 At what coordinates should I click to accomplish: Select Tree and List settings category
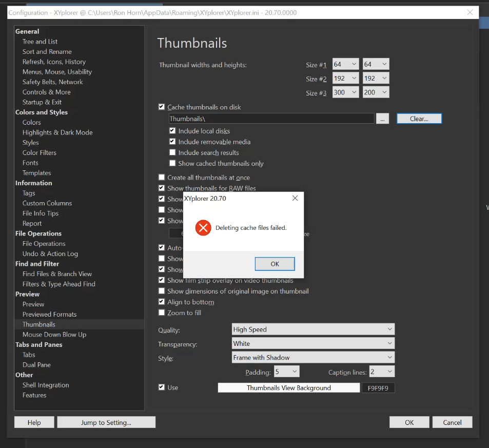tap(40, 42)
